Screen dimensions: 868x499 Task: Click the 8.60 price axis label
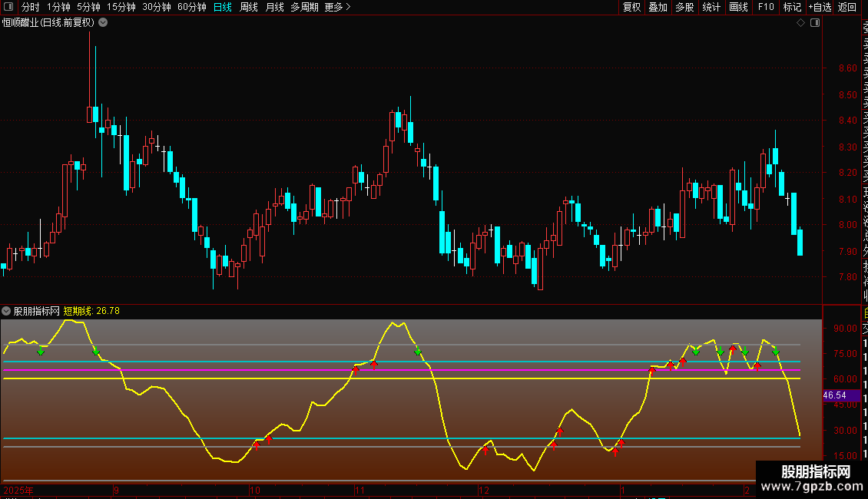point(847,68)
